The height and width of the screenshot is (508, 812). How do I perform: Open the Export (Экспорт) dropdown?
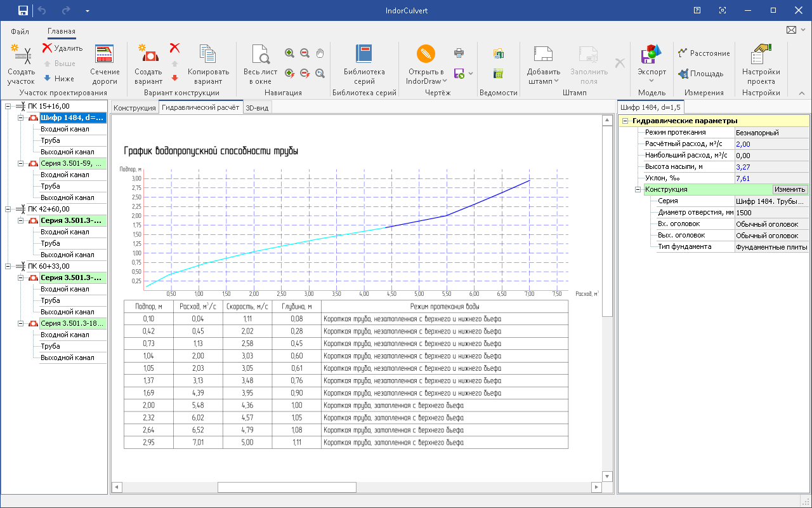[652, 80]
